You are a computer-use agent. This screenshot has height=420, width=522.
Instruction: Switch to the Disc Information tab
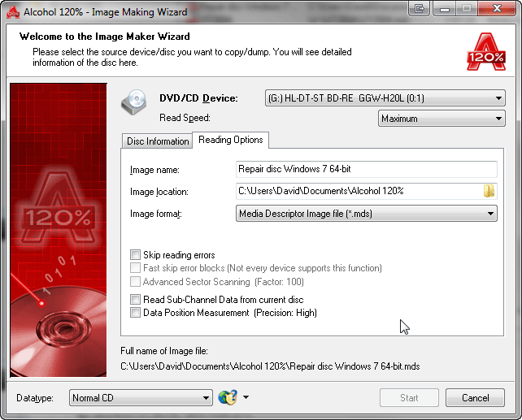point(158,141)
